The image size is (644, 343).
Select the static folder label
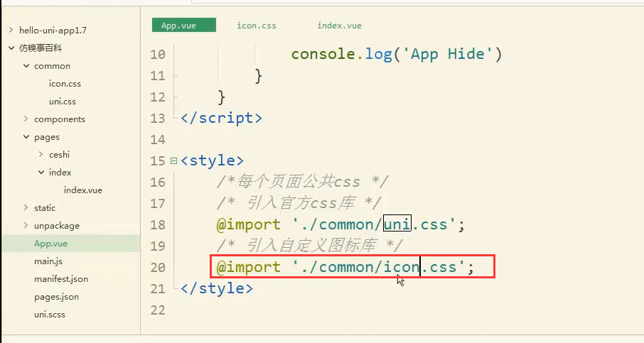pyautogui.click(x=45, y=207)
